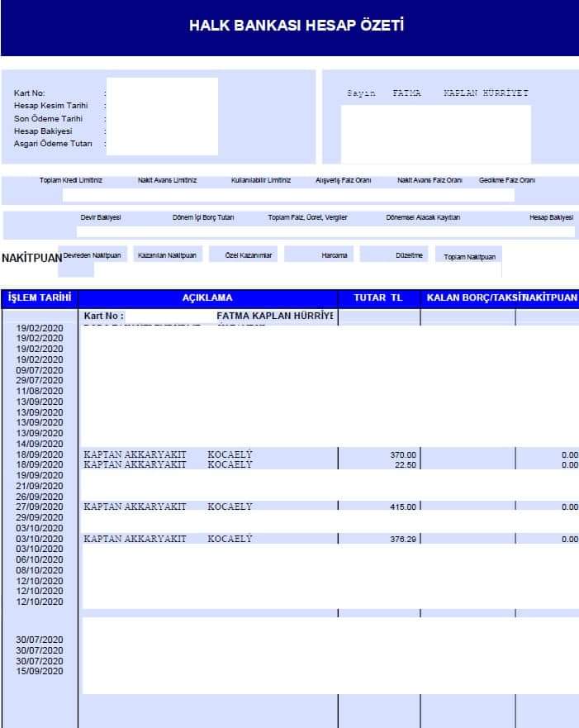This screenshot has width=579, height=728.
Task: Click the date 08/10/2020
Action: pos(40,570)
